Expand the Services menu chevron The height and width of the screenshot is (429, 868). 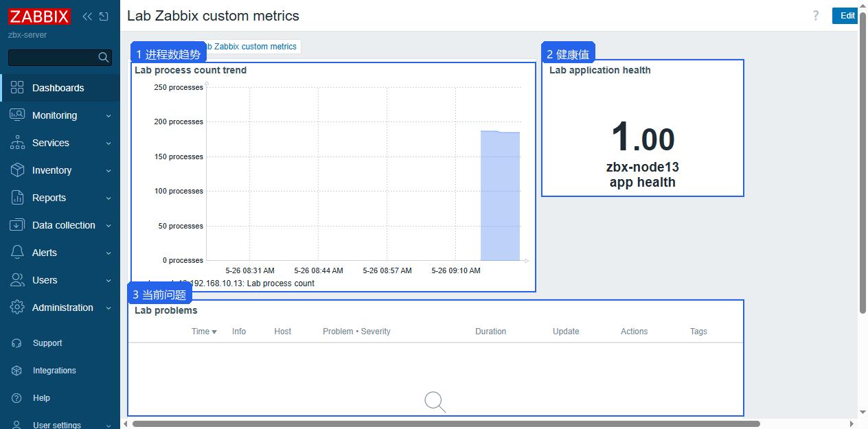[108, 143]
